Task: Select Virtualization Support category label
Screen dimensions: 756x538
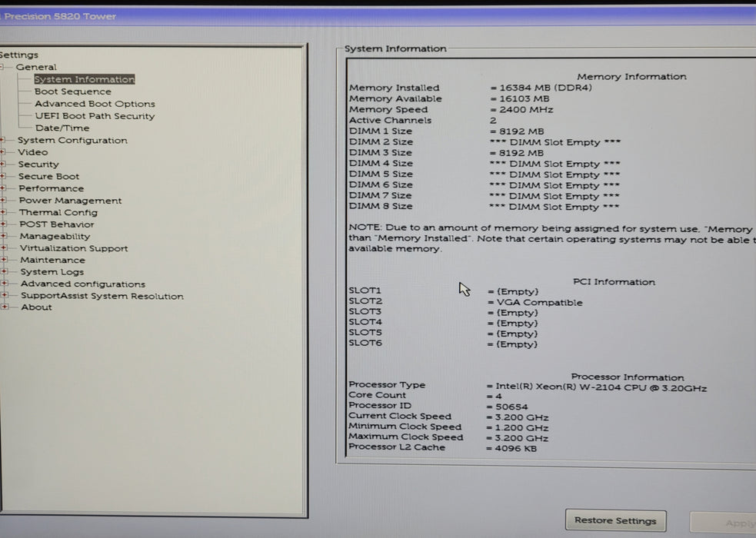Action: tap(74, 248)
